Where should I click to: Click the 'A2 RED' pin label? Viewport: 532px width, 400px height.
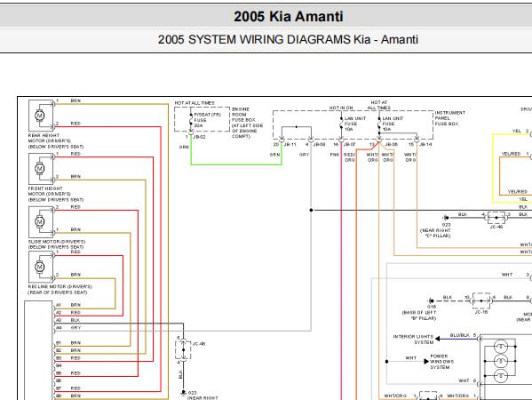click(x=68, y=312)
